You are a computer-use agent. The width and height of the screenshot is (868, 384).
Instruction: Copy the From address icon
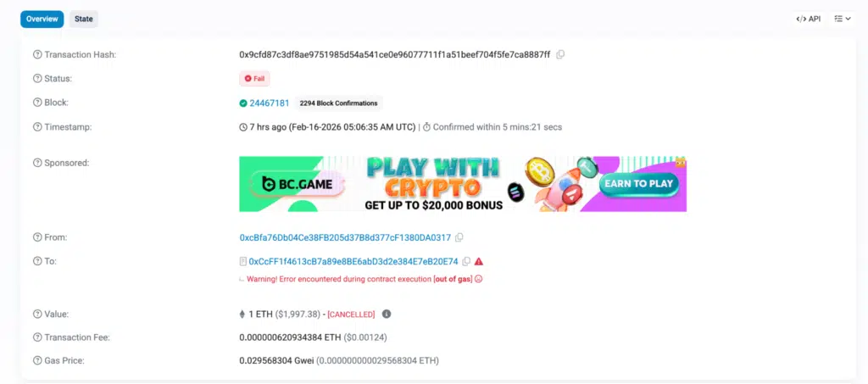(x=459, y=237)
